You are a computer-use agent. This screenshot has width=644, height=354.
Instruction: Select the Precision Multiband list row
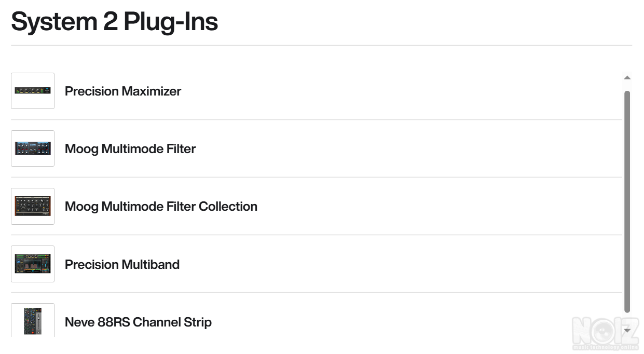363,264
